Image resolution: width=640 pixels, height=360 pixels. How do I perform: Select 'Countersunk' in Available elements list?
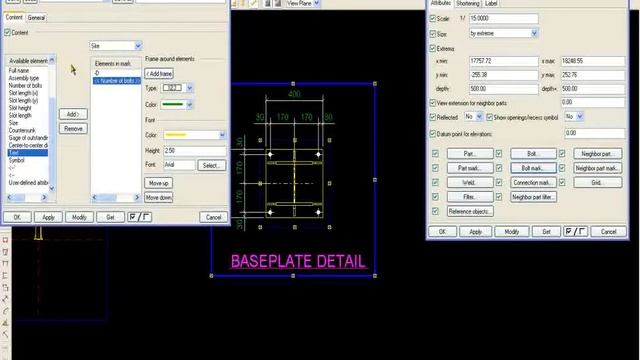(22, 130)
